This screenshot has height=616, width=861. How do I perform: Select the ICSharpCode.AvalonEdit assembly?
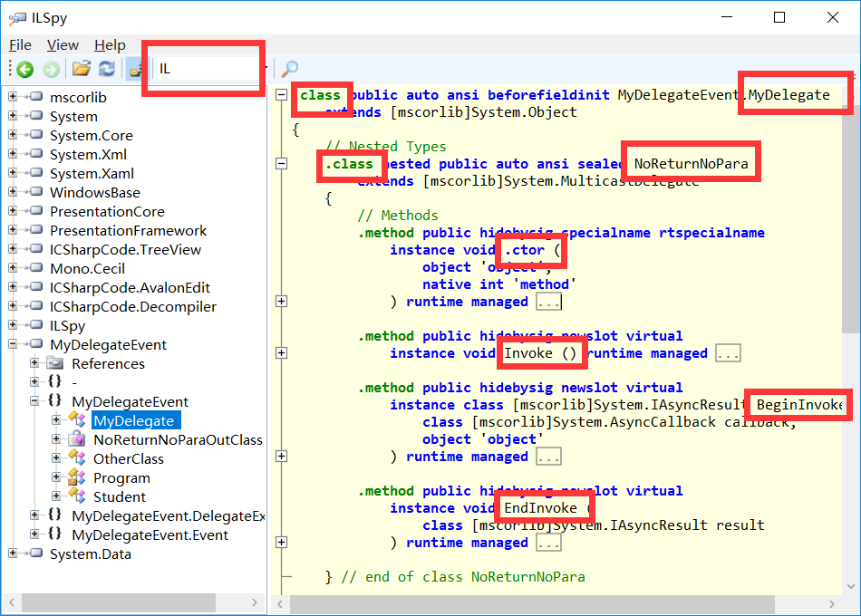(130, 288)
